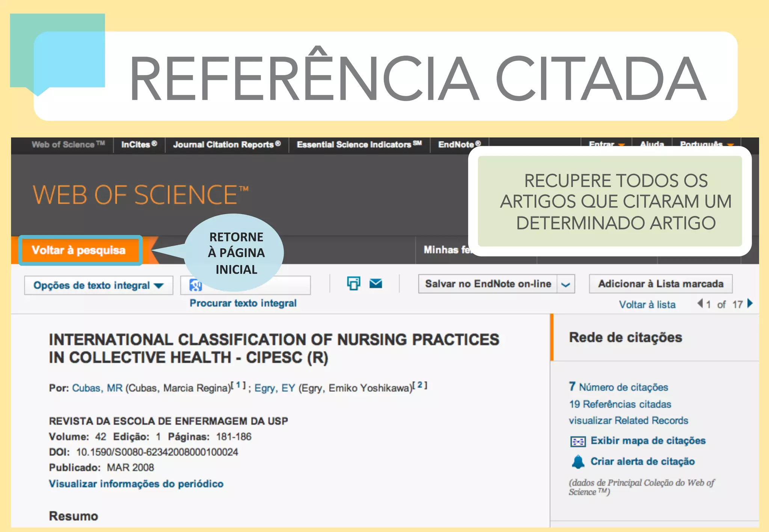Screen dimensions: 769x532
Task: Go to next record arrow
Action: pyautogui.click(x=750, y=303)
